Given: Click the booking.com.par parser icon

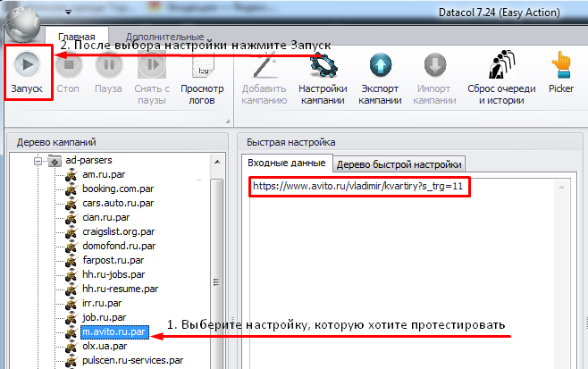Looking at the screenshot, I should tap(71, 189).
